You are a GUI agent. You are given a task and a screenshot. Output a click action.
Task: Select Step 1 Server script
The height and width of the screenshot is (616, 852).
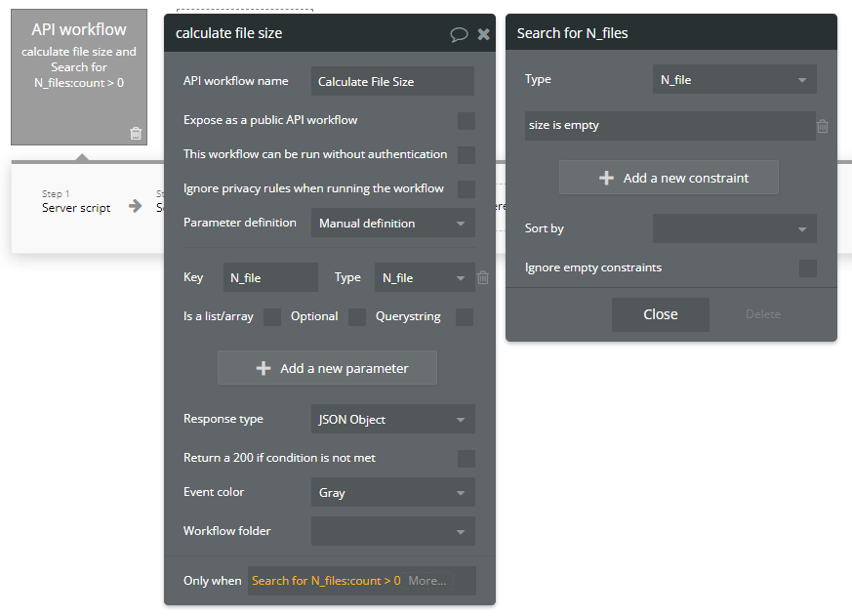[76, 202]
